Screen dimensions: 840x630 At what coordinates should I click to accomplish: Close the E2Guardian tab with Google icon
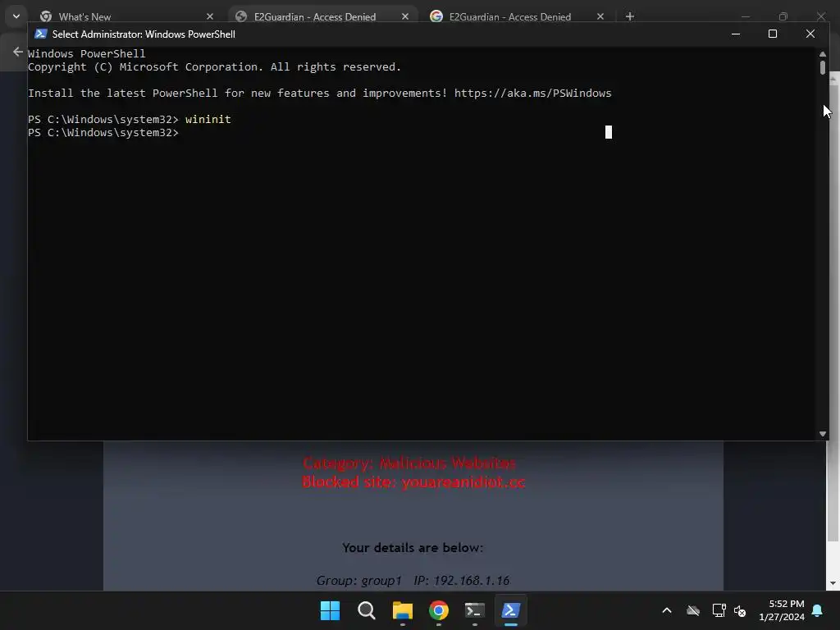pyautogui.click(x=600, y=16)
